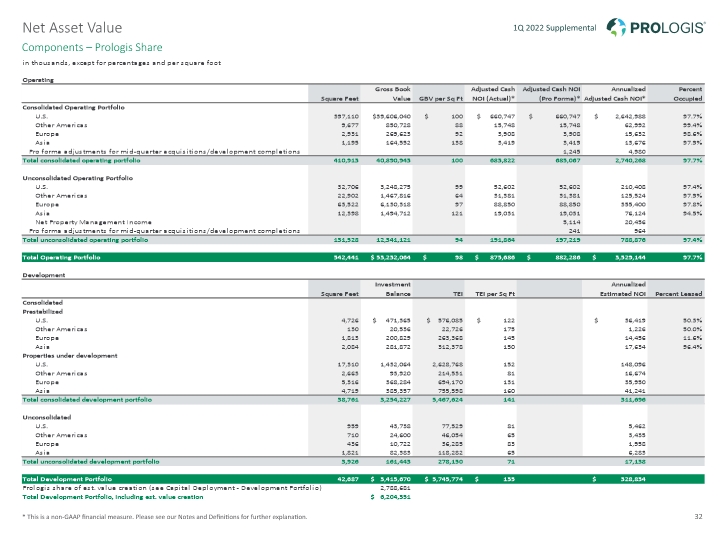Click '97.7%' in Total consolidated operating portfolio row
This screenshot has width=720, height=540.
pyautogui.click(x=692, y=161)
